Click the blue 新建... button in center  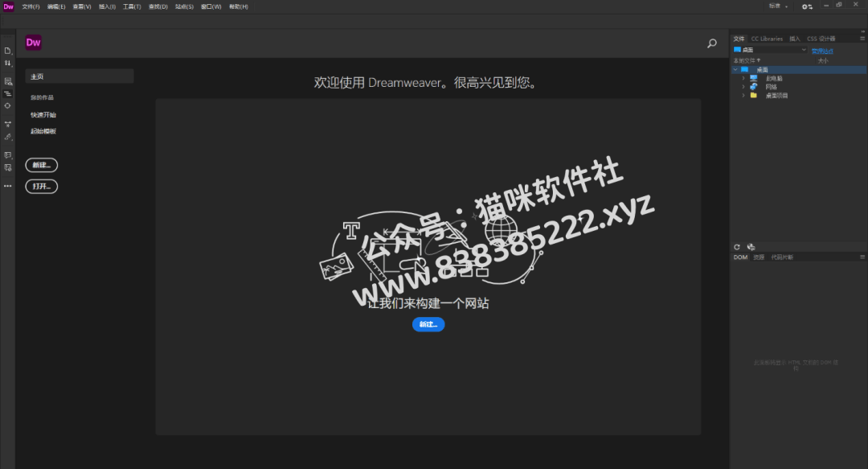click(x=428, y=324)
